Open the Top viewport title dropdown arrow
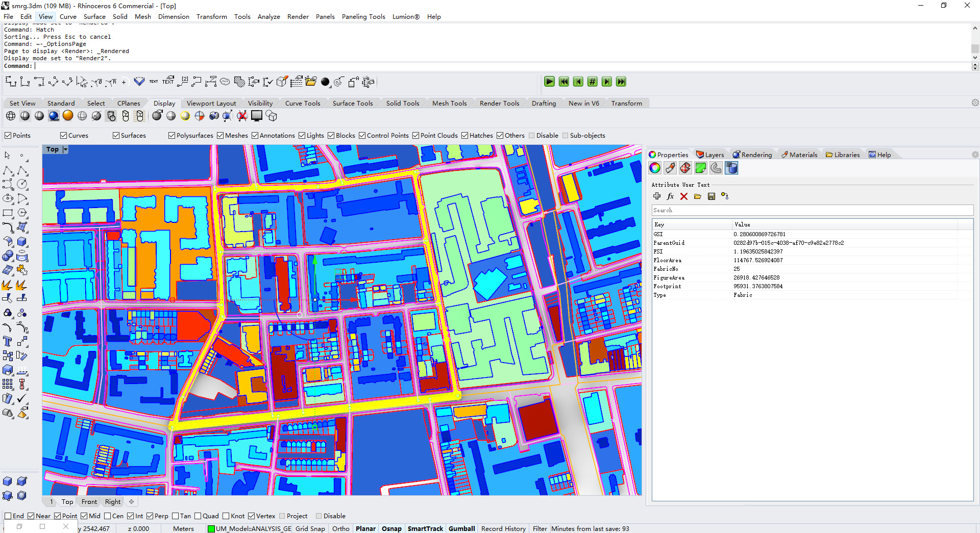980x533 pixels. [x=65, y=149]
